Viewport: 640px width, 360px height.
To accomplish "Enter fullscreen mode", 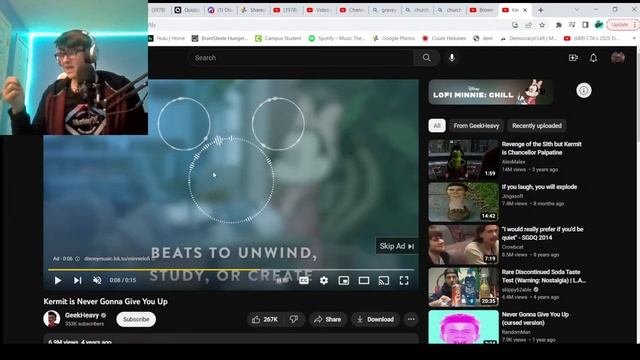I will [404, 280].
